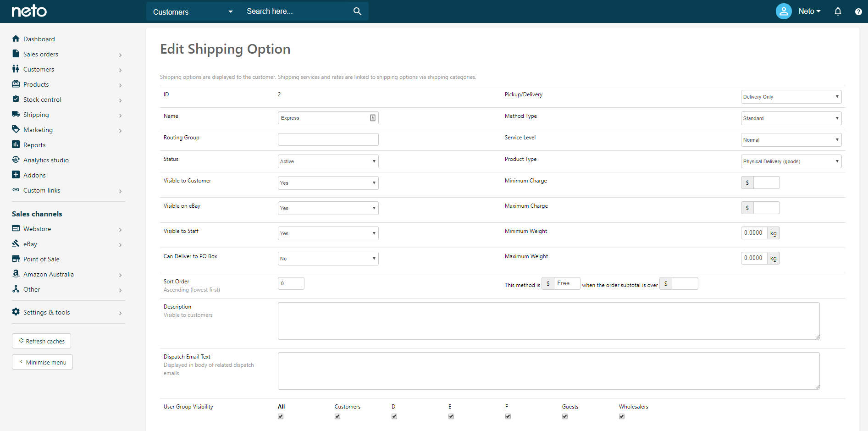Open the Visible on eBay dropdown

328,208
